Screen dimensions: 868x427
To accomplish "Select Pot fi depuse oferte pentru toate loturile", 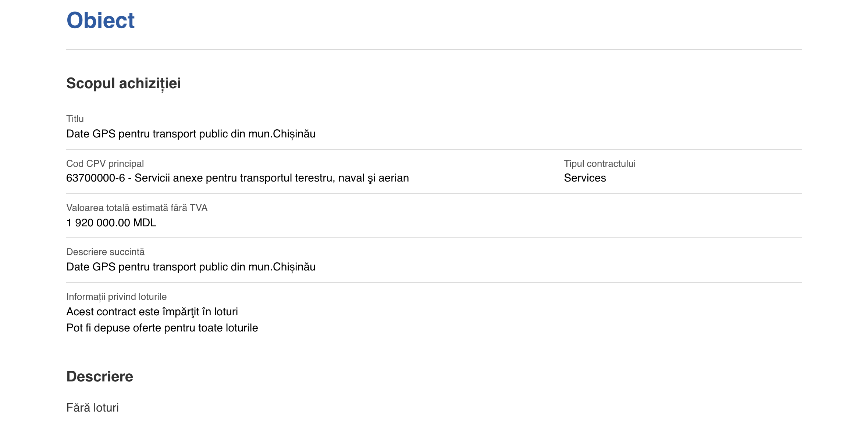I will [x=162, y=328].
